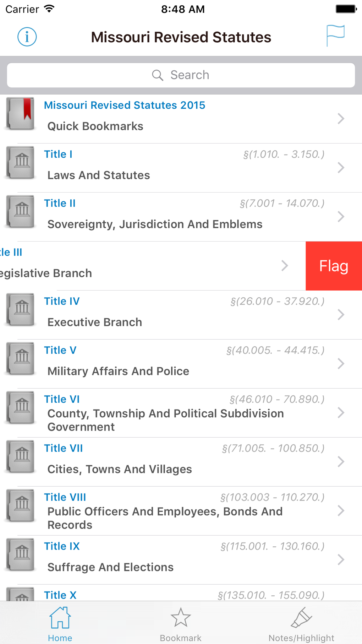Open the Notes/Highlight tab
This screenshot has width=362, height=644.
[x=301, y=624]
